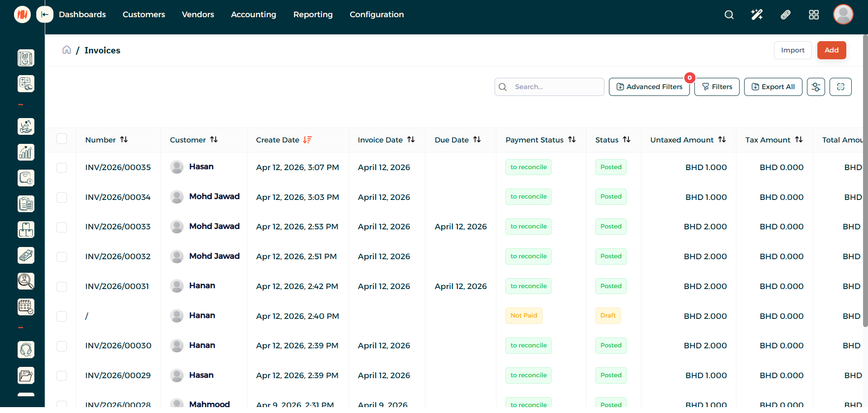Click the Export All button
The width and height of the screenshot is (868, 413).
[x=773, y=87]
